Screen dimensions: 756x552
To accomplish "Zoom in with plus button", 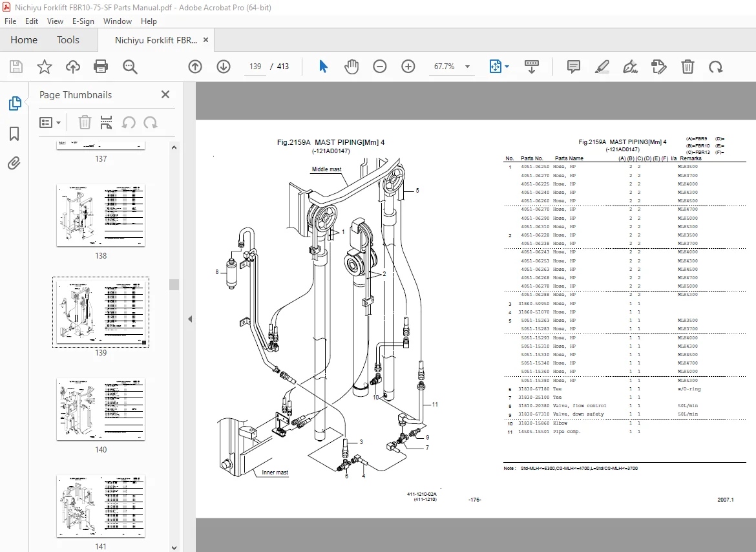I will coord(408,67).
